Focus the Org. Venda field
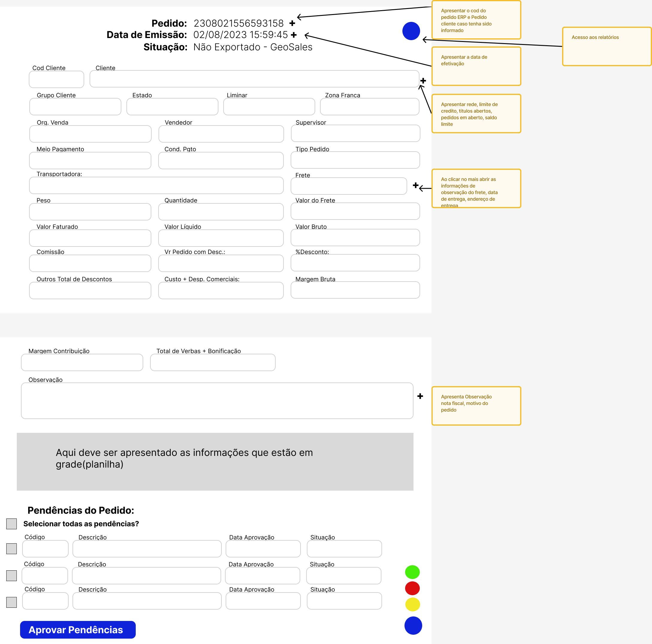Image resolution: width=652 pixels, height=644 pixels. tap(90, 134)
